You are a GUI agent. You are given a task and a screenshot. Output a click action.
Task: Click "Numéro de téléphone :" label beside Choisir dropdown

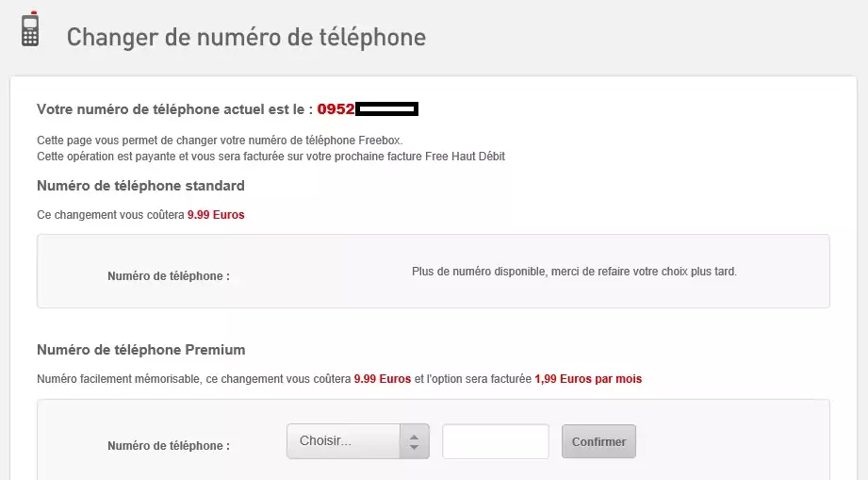pos(169,446)
